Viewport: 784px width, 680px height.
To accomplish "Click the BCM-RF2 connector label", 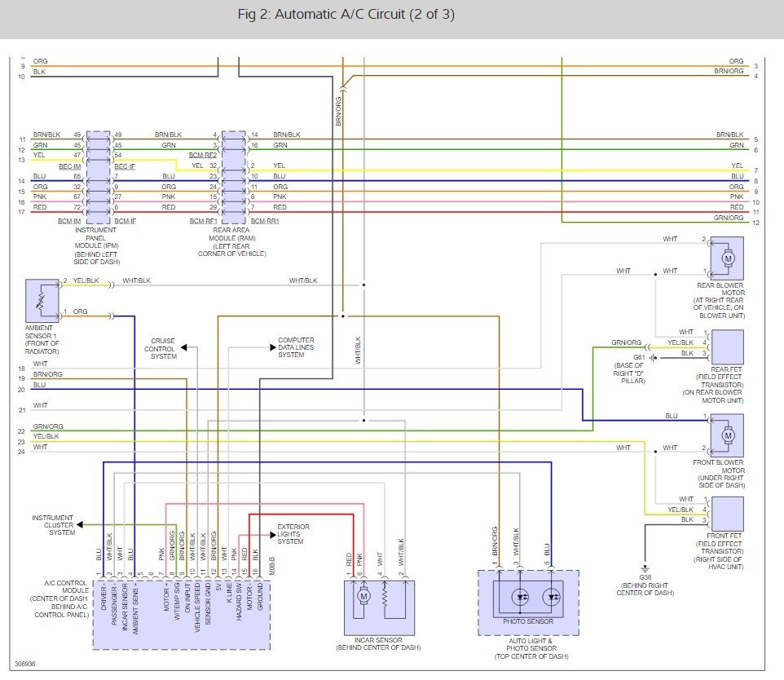I will (x=203, y=155).
